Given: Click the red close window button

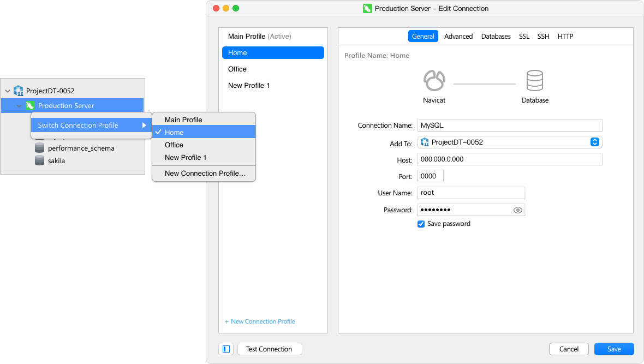Looking at the screenshot, I should tap(216, 8).
